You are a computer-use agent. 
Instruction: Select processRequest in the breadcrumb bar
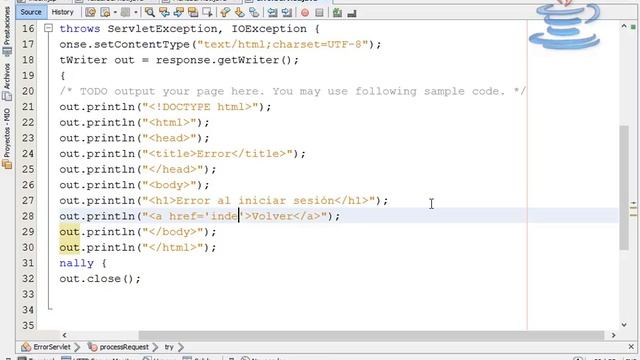(x=119, y=347)
